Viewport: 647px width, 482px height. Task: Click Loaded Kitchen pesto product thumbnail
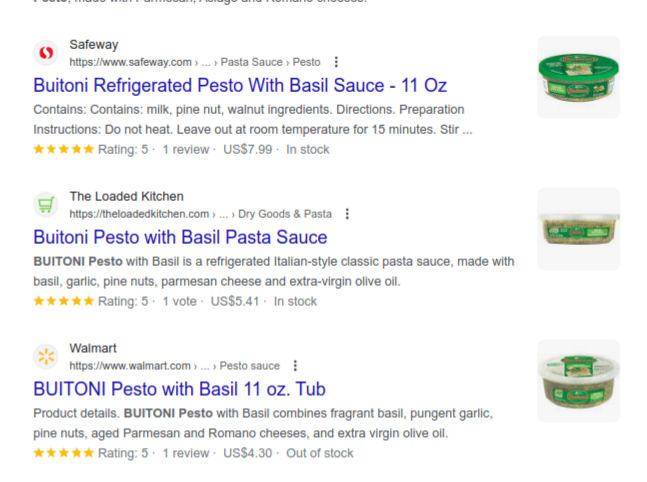578,229
